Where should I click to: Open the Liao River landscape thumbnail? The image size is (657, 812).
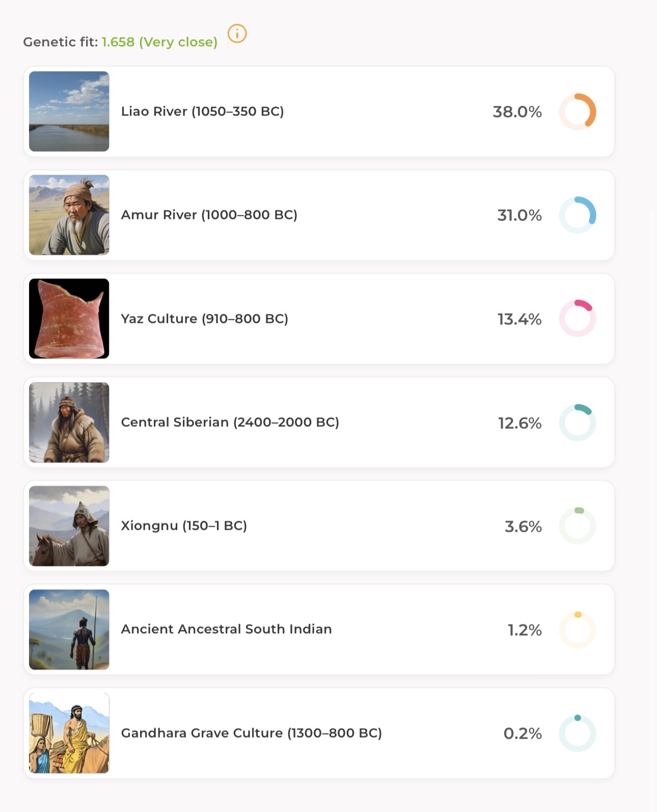click(69, 112)
